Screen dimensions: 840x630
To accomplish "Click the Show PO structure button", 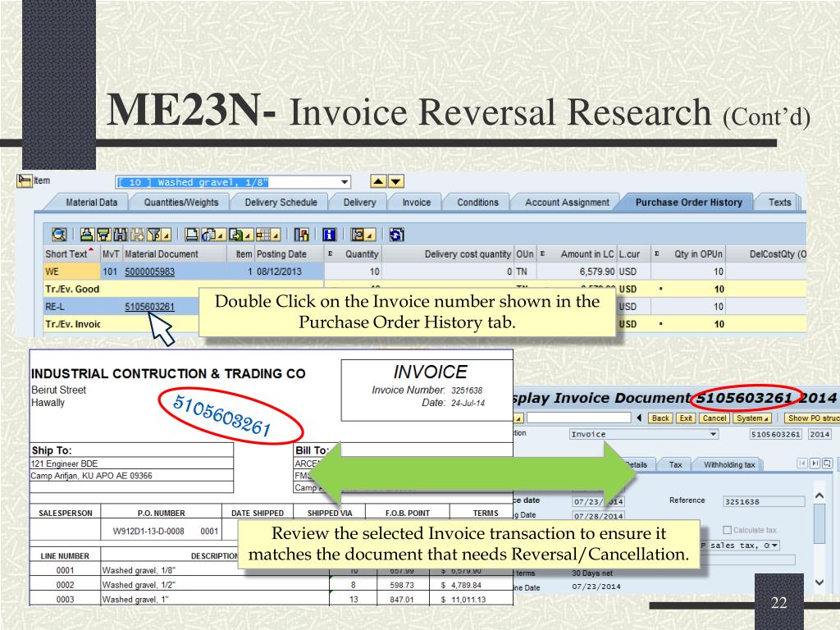I will [812, 418].
